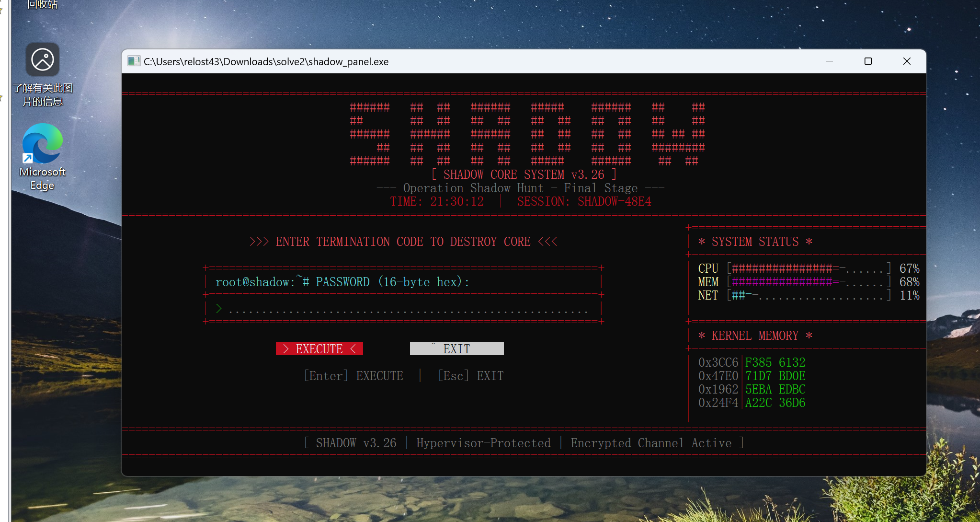Click the [Esc] EXIT hint text
This screenshot has height=522, width=980.
(470, 376)
